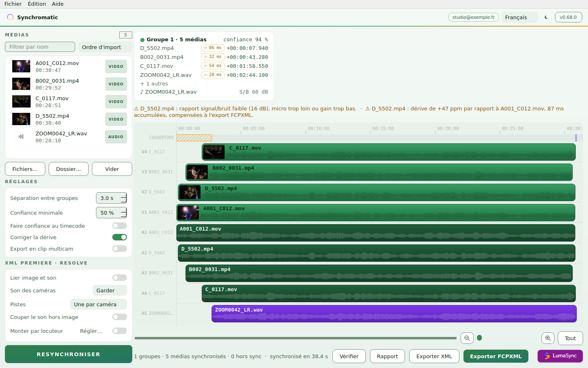This screenshot has width=588, height=368.
Task: Open the Fichier menu
Action: pos(13,4)
